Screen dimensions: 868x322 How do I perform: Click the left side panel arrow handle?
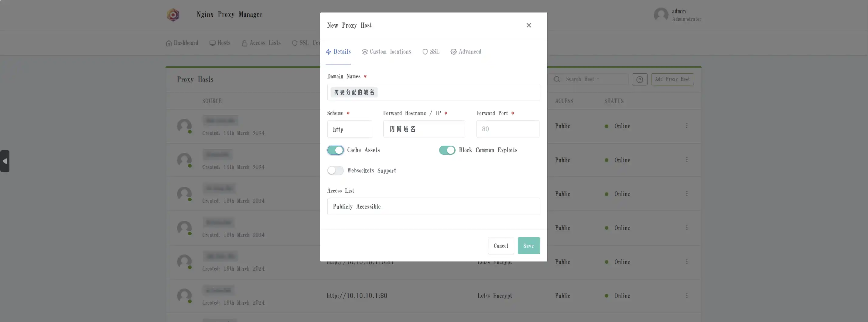(x=5, y=161)
